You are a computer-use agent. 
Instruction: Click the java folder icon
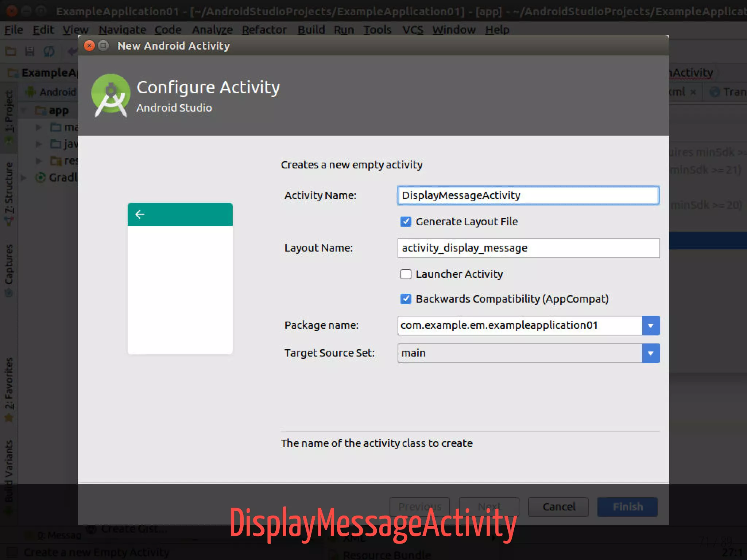(56, 144)
